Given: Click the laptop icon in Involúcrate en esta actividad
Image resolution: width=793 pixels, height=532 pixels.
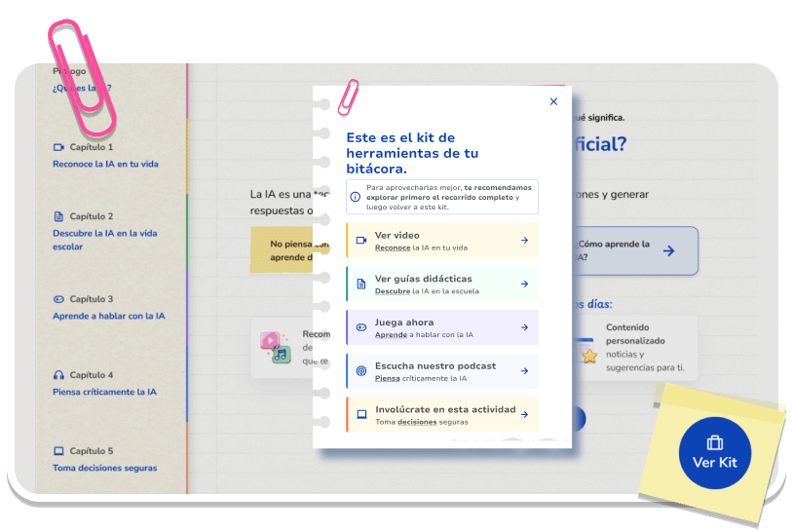Looking at the screenshot, I should click(x=361, y=414).
